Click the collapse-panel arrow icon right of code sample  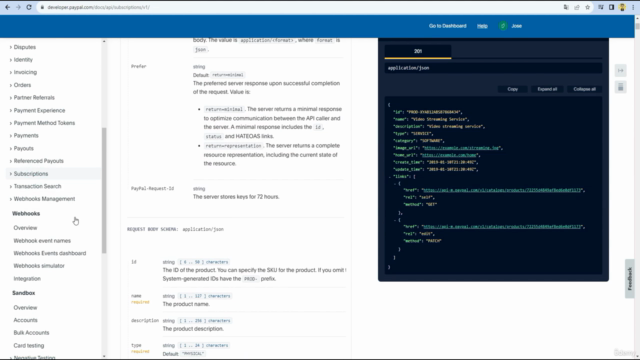click(620, 71)
